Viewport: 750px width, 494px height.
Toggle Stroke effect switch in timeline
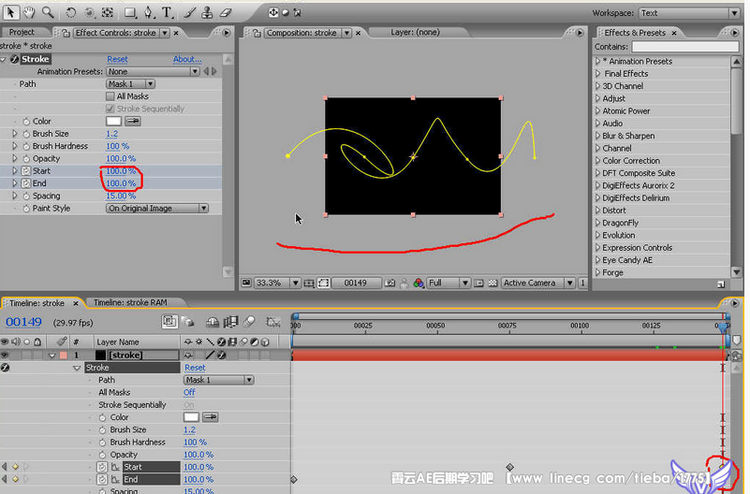[5, 367]
